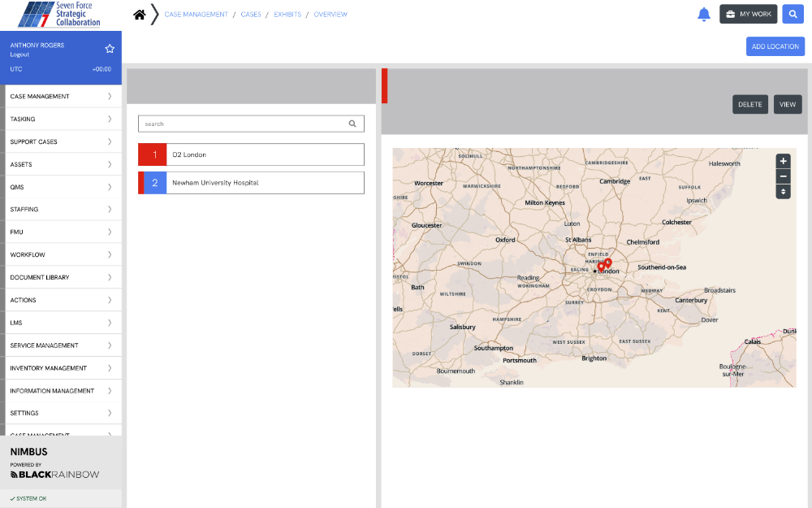Viewport: 812px width, 508px height.
Task: Click the home breadcrumb icon
Action: (138, 14)
